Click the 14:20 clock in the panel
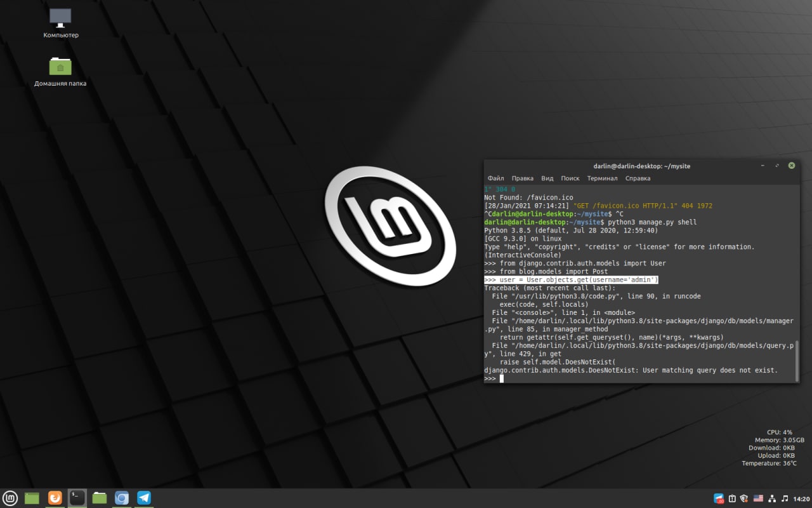Screen dimensions: 812x508 coord(801,498)
